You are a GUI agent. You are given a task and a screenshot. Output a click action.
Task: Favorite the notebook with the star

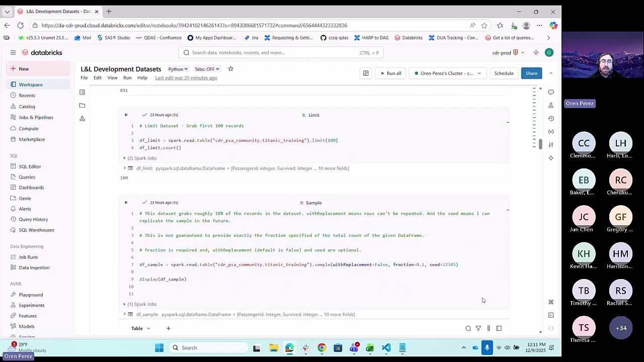(x=230, y=69)
